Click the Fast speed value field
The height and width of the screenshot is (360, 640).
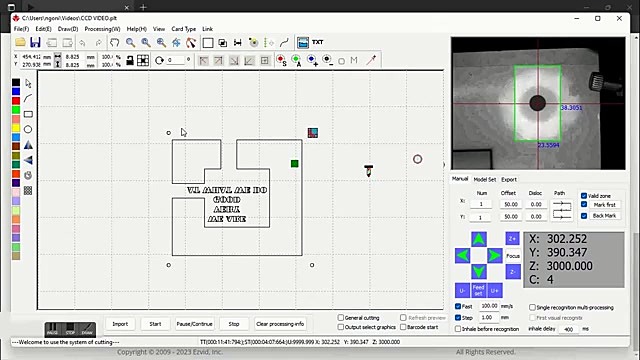pos(489,306)
